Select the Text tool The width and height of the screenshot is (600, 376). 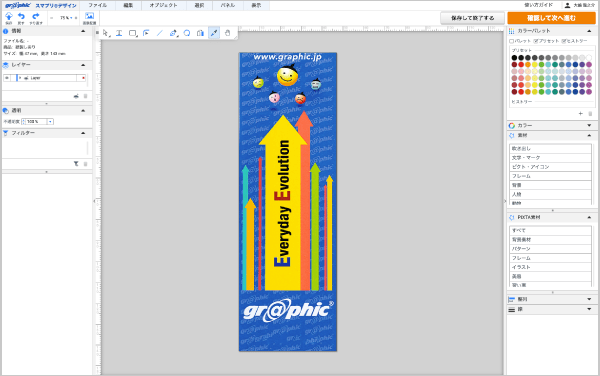click(119, 33)
